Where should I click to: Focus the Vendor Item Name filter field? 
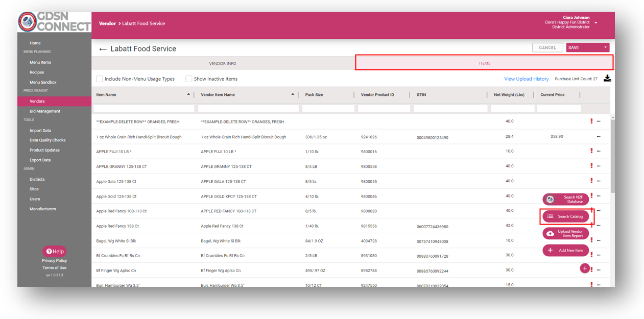pyautogui.click(x=248, y=109)
